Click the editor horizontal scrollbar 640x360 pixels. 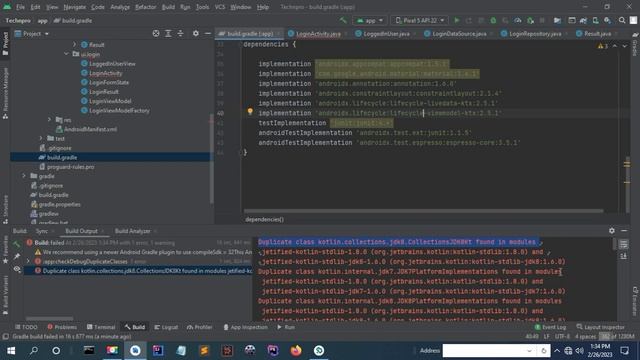coord(423,211)
